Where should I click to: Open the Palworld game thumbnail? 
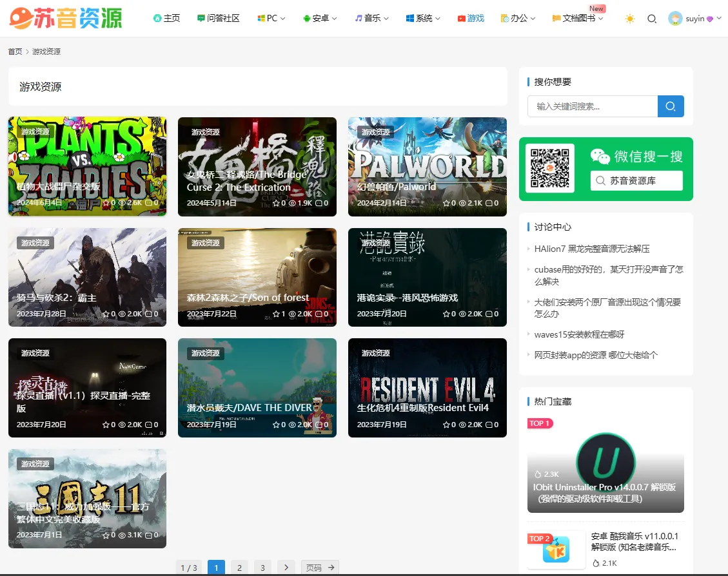427,166
